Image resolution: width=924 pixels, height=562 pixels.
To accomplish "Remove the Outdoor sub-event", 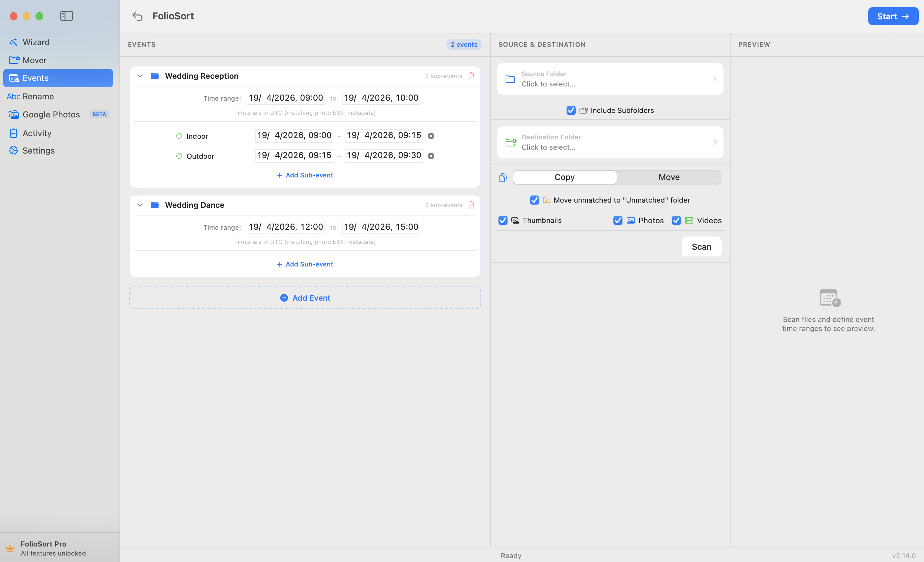I will click(x=431, y=156).
